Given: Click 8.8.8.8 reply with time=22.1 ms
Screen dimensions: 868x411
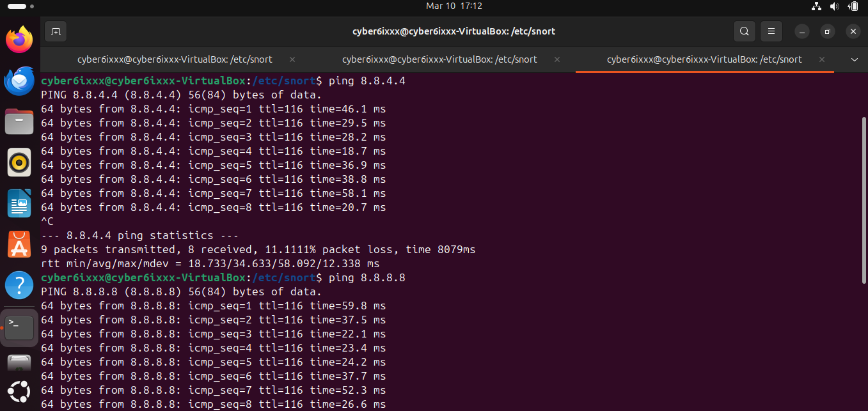Looking at the screenshot, I should 213,334.
